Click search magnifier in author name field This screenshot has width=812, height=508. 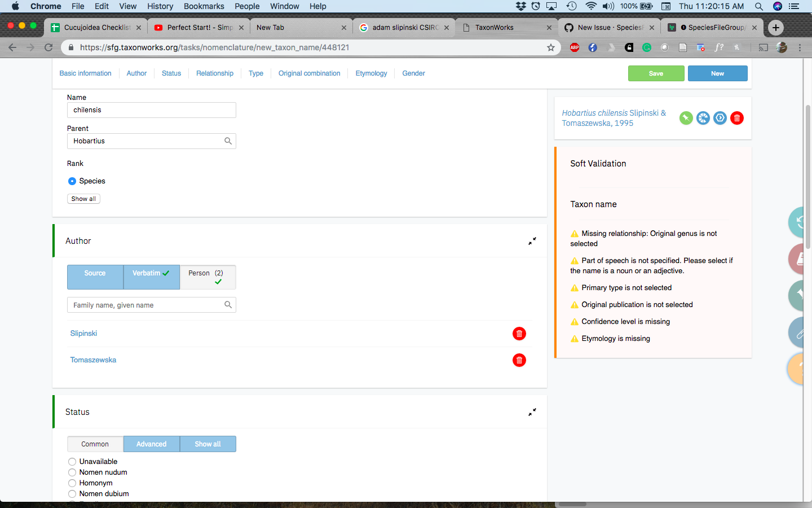[228, 305]
